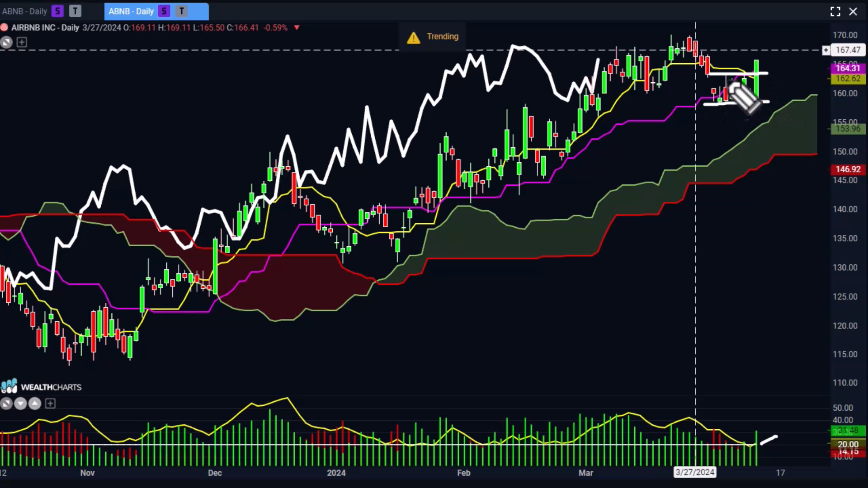Click the yellow 162.62 price tag
Screen dimensions: 868x488
pyautogui.click(x=848, y=79)
